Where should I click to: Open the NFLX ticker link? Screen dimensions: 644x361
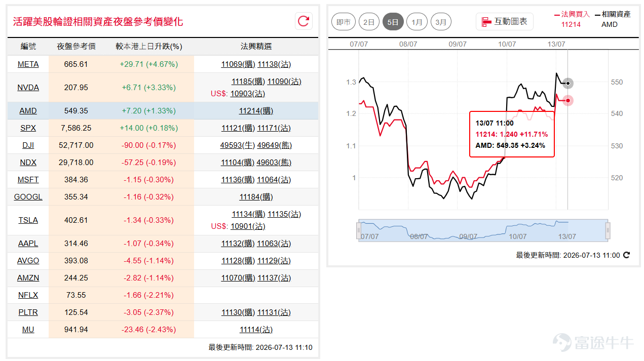(x=28, y=295)
